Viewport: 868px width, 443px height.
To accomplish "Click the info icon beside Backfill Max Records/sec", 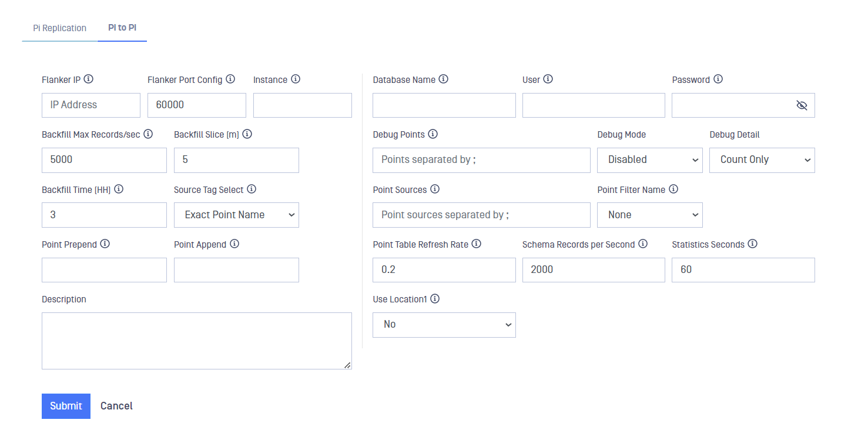I will click(148, 134).
